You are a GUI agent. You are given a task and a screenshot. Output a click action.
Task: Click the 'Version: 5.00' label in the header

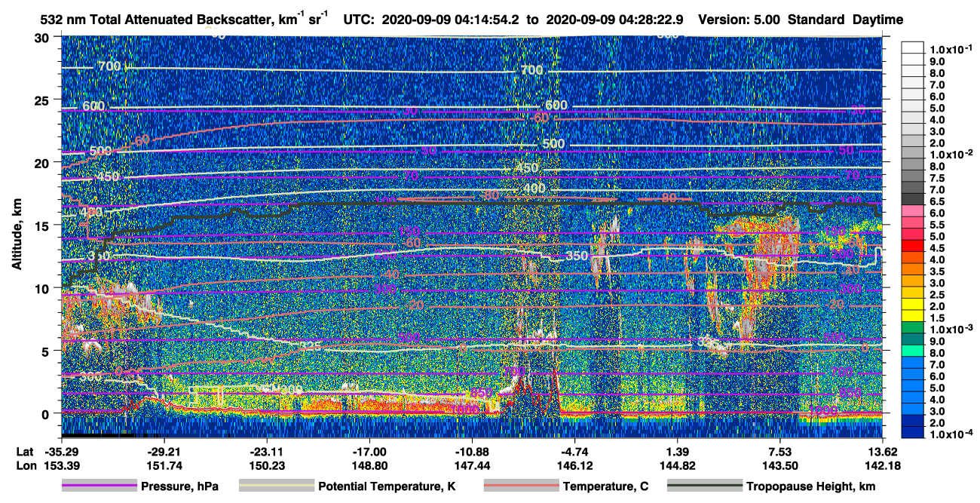pos(740,20)
